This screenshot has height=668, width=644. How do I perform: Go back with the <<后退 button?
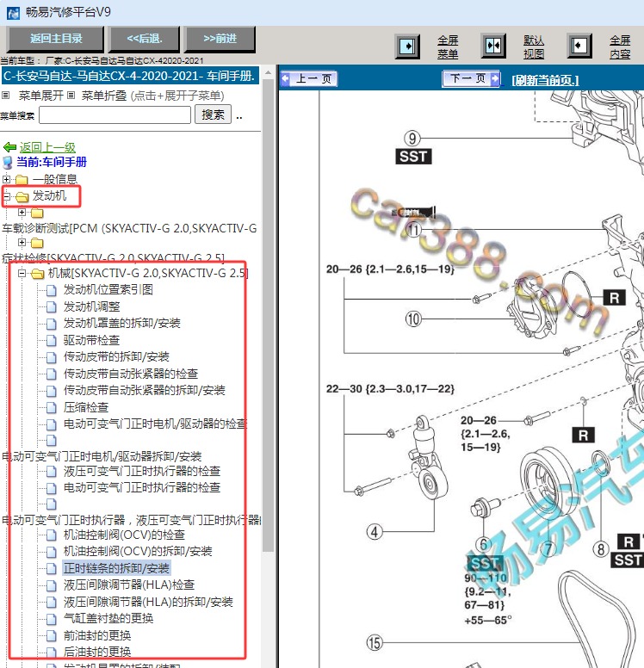145,39
